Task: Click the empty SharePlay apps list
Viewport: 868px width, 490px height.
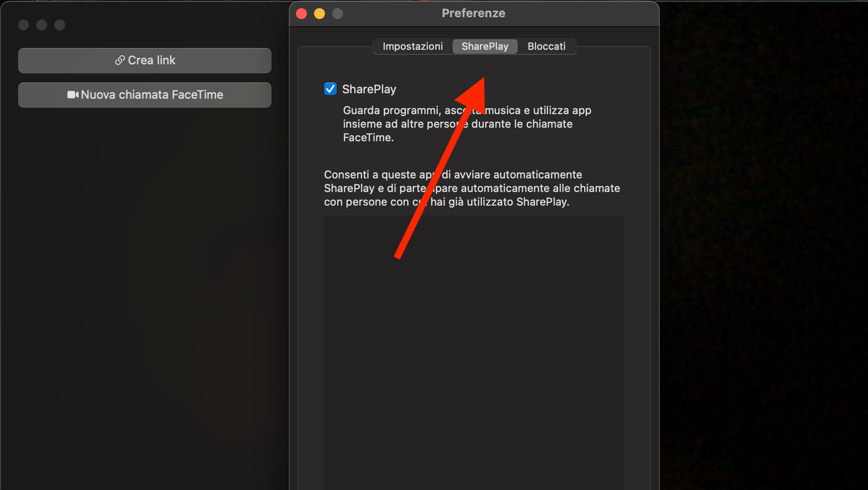Action: (474, 352)
